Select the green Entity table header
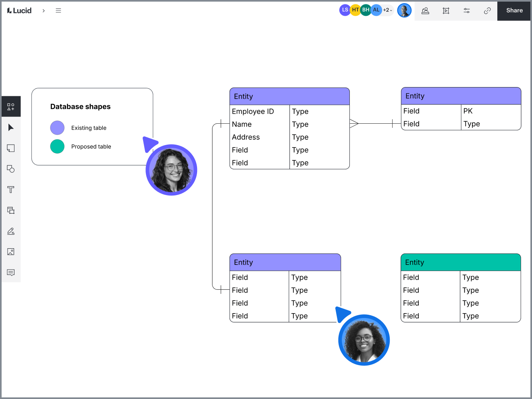The height and width of the screenshot is (399, 532). pyautogui.click(x=461, y=262)
